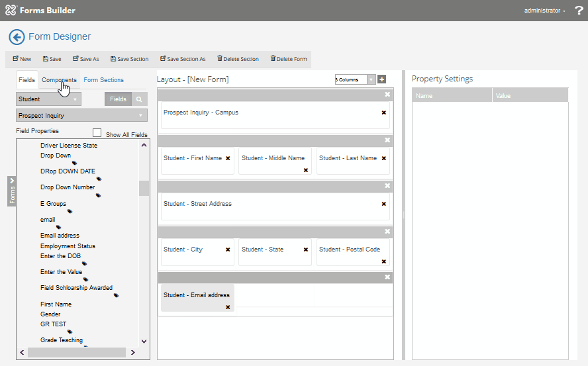This screenshot has width=588, height=366.
Task: Remove the Student - Email address field
Action: (228, 307)
